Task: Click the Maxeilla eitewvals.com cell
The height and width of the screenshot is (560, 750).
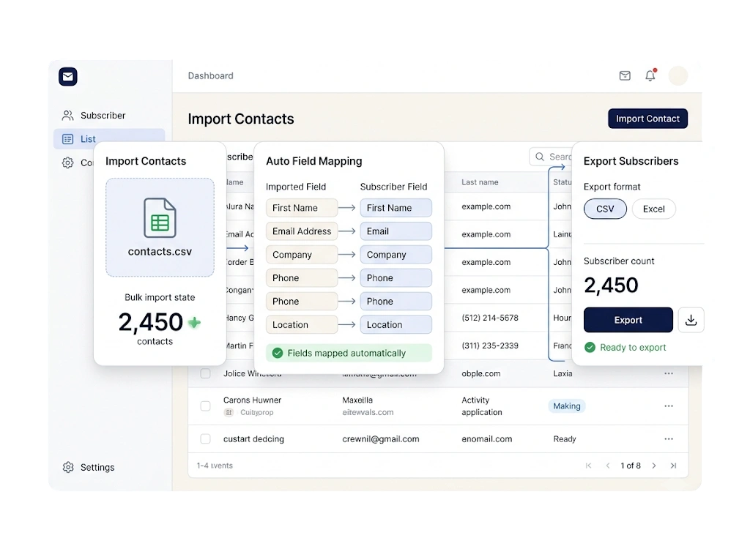Action: [x=368, y=406]
